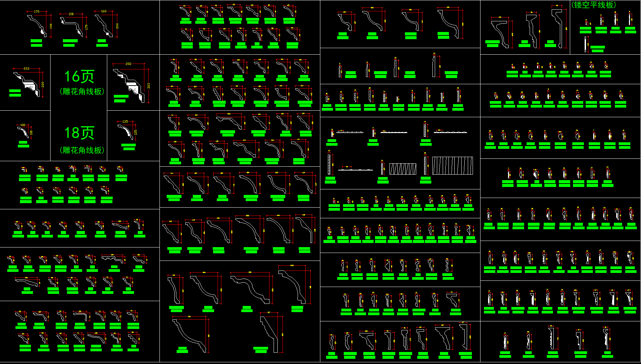Click the green "18页" page label
The image size is (641, 364).
coord(79,133)
